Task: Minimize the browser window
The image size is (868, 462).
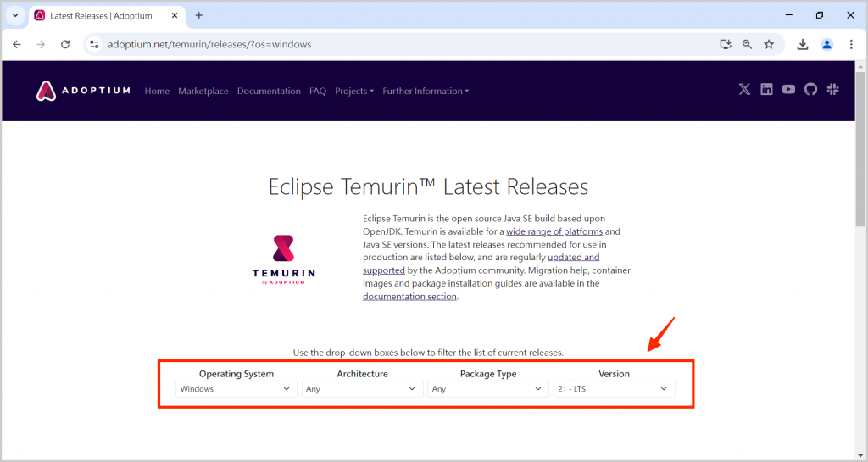Action: pos(789,15)
